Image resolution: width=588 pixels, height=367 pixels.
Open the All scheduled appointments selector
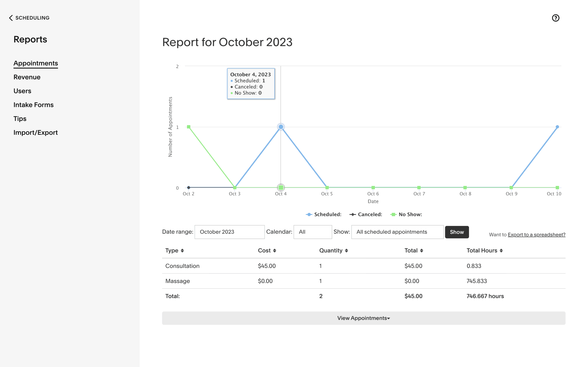pyautogui.click(x=397, y=232)
